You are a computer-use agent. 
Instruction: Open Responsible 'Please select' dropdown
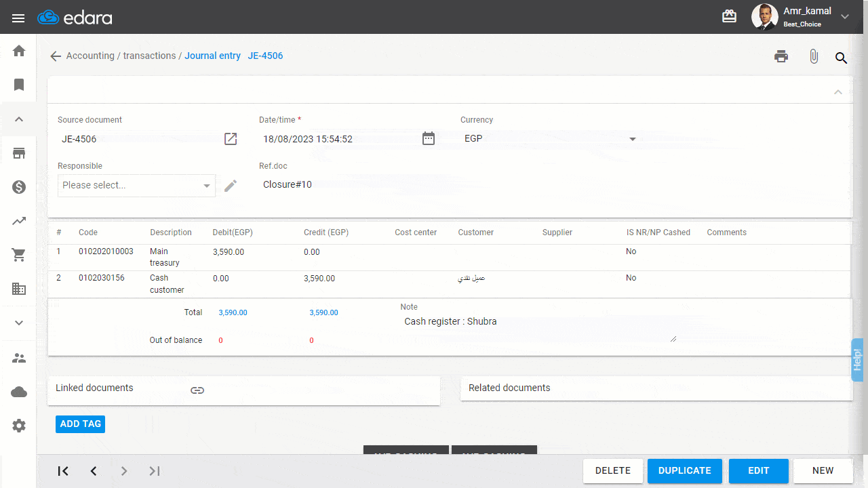tap(136, 186)
